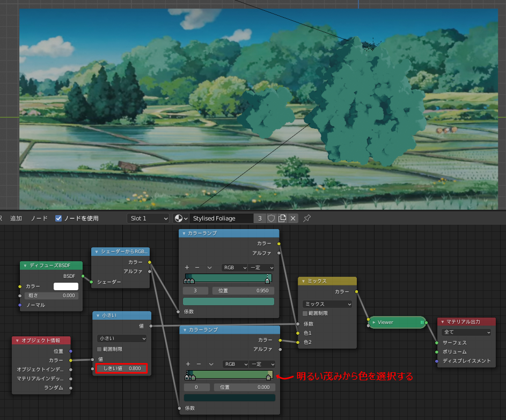Select the Viewer node
This screenshot has width=506, height=420.
click(x=397, y=322)
